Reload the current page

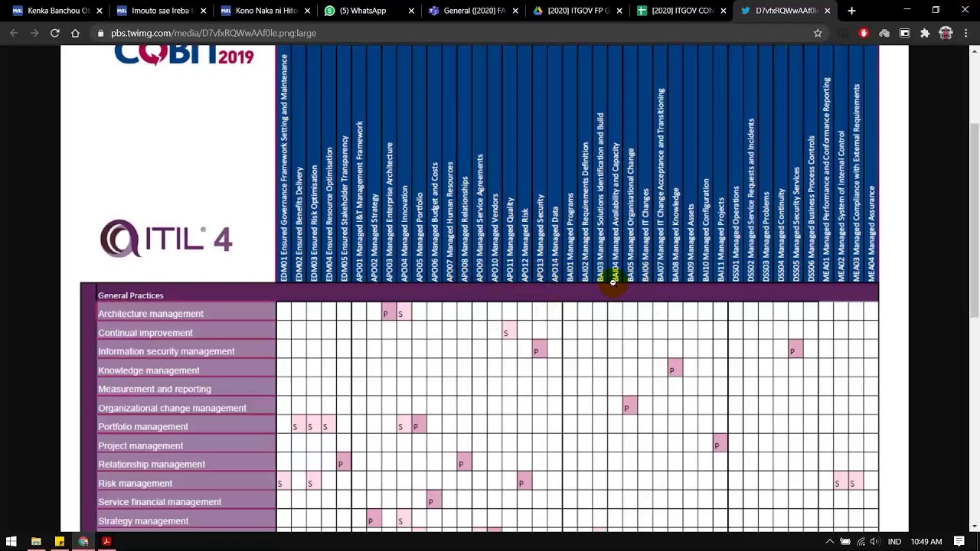click(55, 33)
